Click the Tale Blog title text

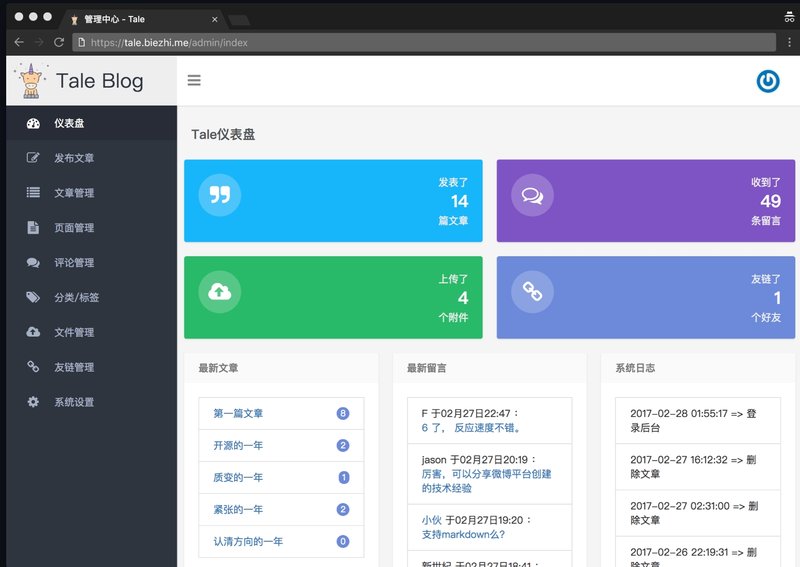click(x=99, y=81)
